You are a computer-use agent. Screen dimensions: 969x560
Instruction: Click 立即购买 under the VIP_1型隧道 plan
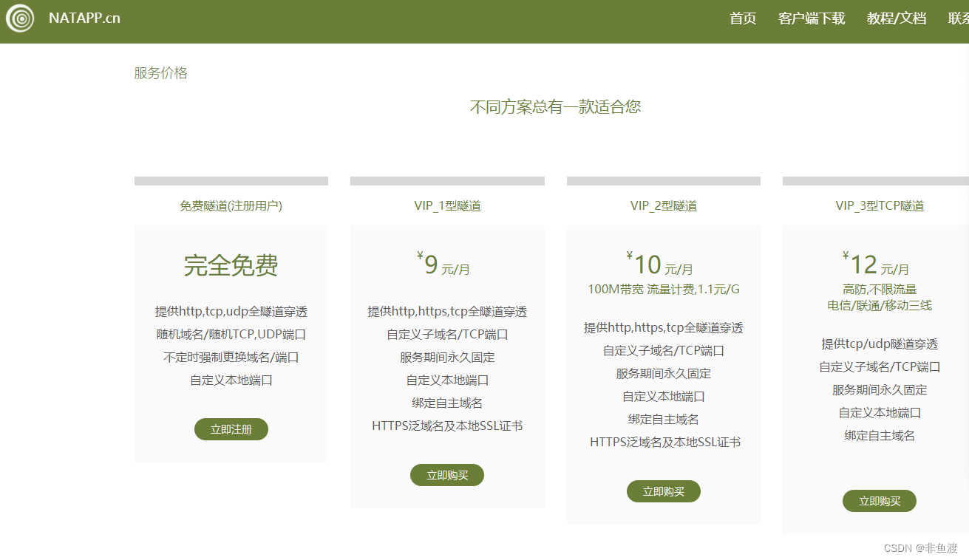[447, 475]
